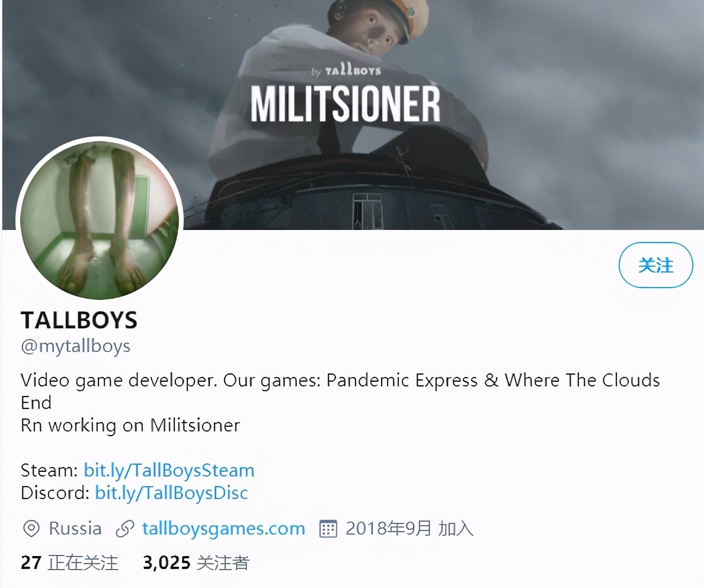Click the 关注 follow button
704x588 pixels.
[656, 265]
